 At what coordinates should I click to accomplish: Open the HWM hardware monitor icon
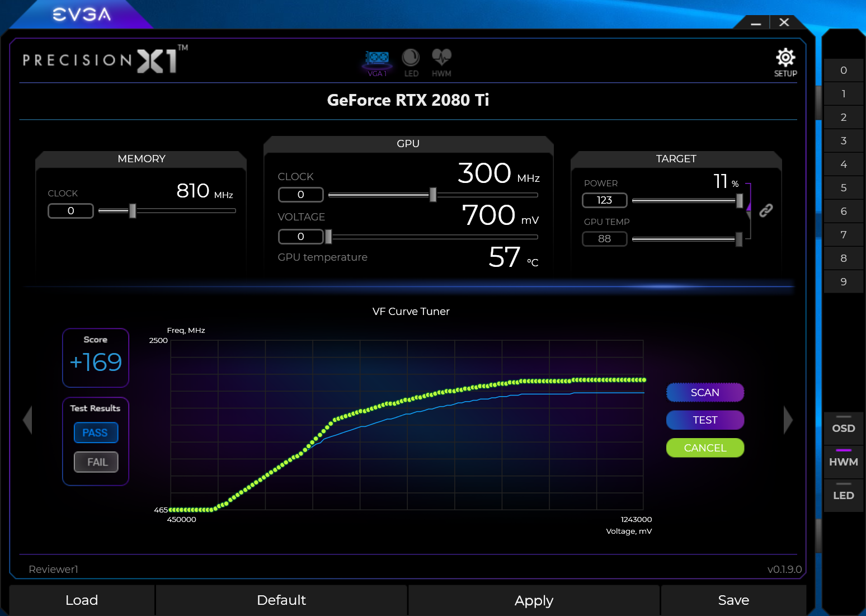[441, 62]
